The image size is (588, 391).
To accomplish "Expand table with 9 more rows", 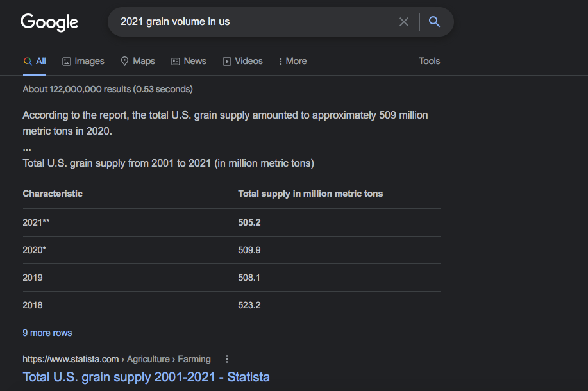I will [x=47, y=333].
